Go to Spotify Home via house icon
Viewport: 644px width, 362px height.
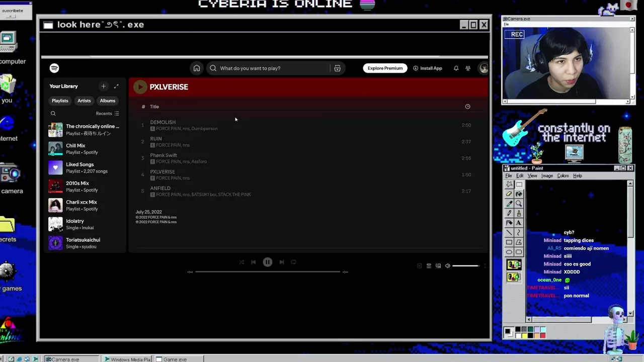tap(197, 68)
